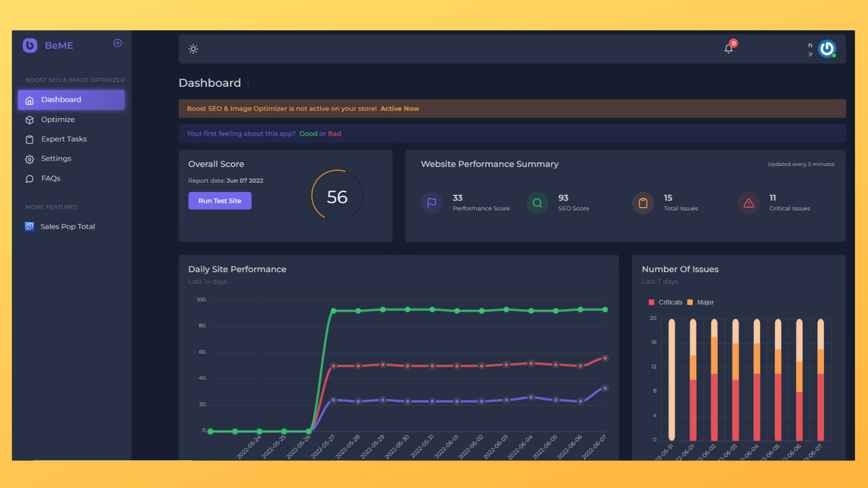The height and width of the screenshot is (488, 868).
Task: Click the Optimize cube icon
Action: (29, 120)
